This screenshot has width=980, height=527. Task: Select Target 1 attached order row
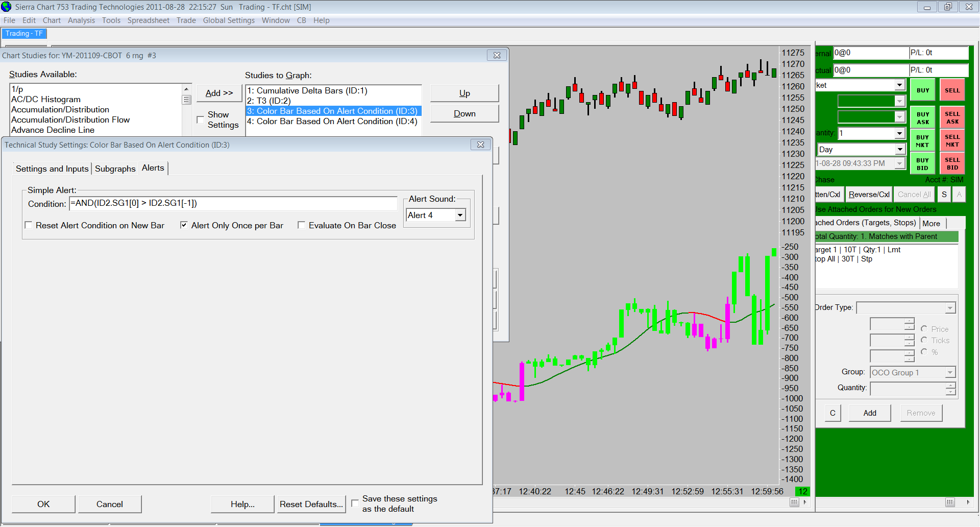coord(886,250)
